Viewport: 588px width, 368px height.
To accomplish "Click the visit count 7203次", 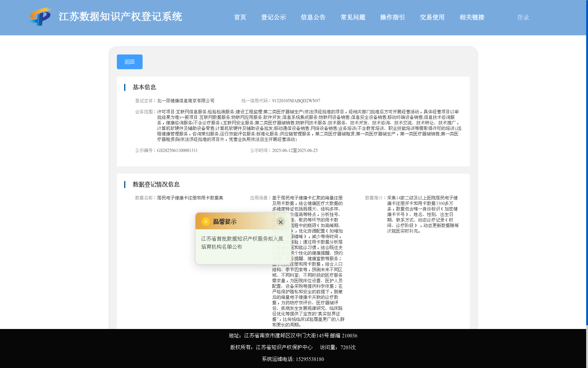I will point(348,347).
